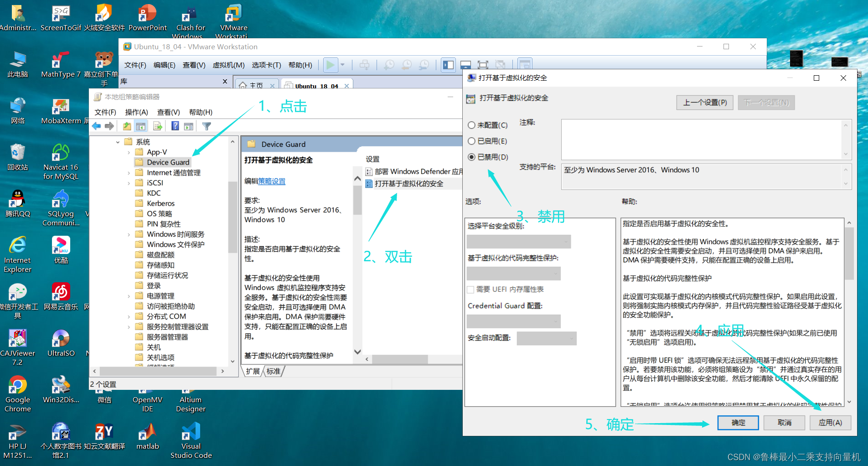
Task: Click the 应用(A) button
Action: coord(830,423)
